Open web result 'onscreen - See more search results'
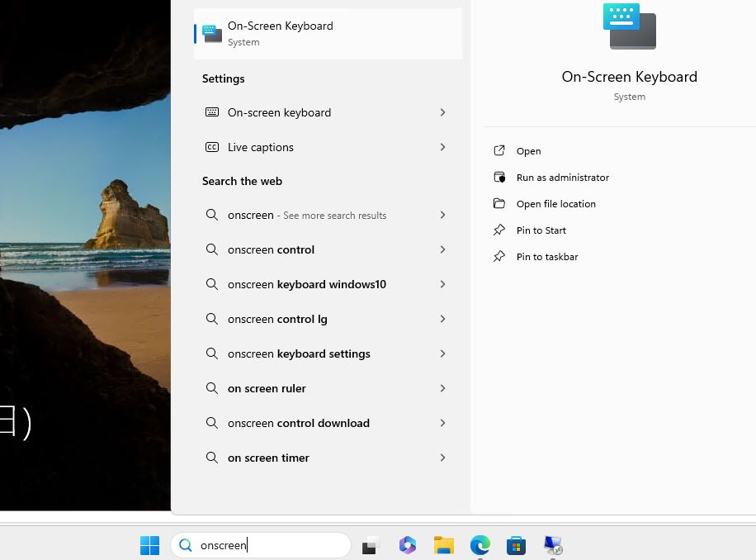This screenshot has height=560, width=756. point(328,215)
